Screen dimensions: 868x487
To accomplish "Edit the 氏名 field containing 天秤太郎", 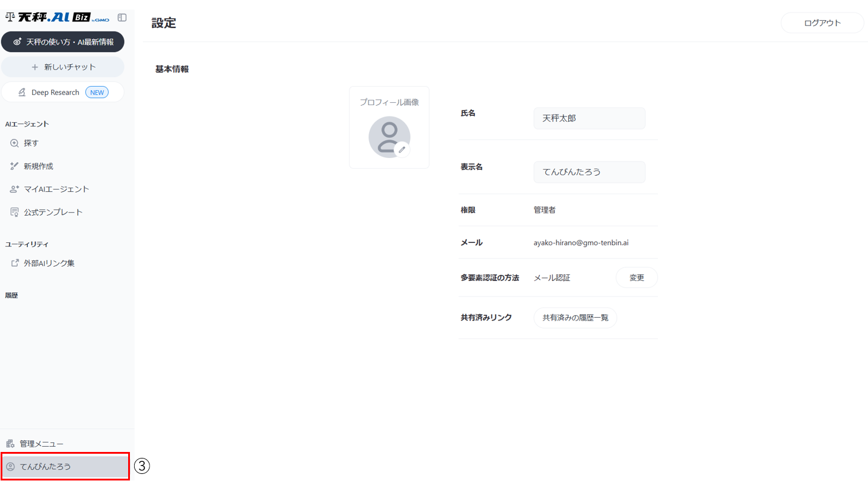I will click(x=589, y=118).
